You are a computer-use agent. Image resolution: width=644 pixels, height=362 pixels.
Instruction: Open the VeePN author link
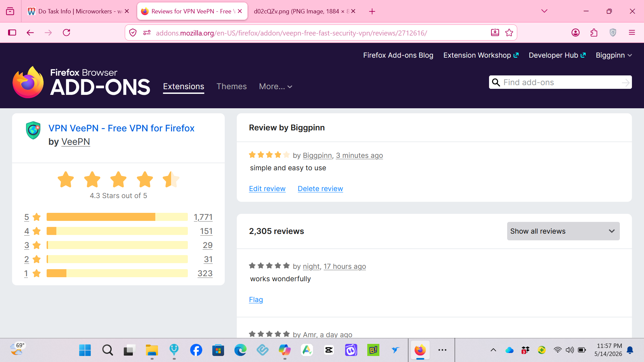coord(76,142)
